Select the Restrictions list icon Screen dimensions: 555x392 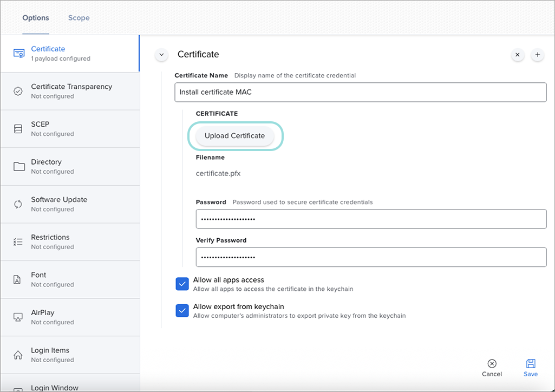18,241
